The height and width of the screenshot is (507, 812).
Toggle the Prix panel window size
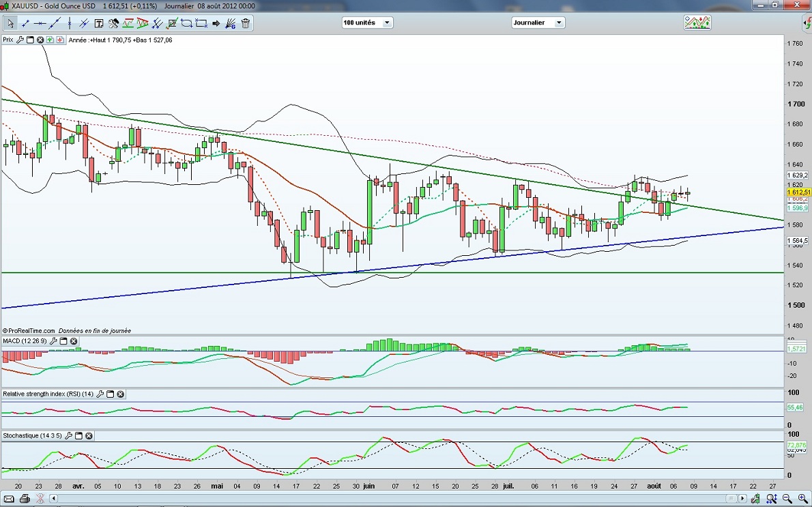30,40
